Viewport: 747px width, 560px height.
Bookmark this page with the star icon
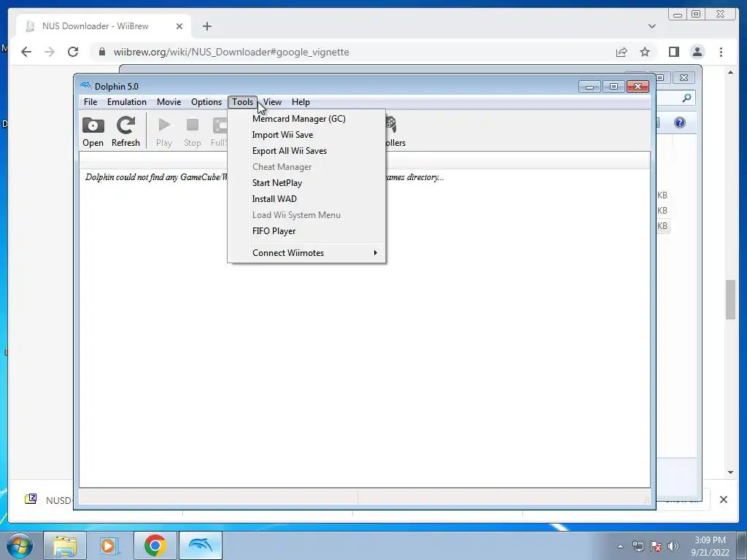click(x=645, y=52)
